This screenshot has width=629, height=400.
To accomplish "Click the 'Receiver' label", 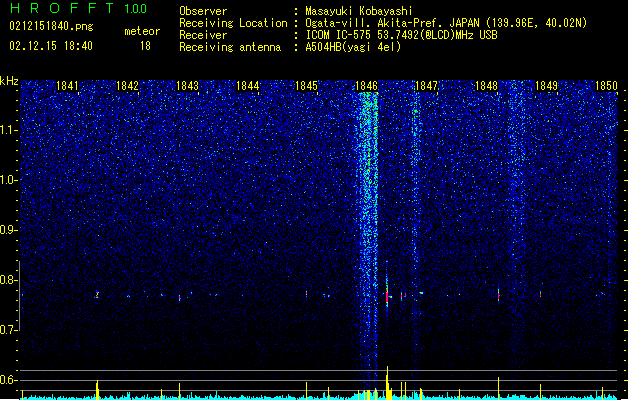I will click(x=203, y=35).
